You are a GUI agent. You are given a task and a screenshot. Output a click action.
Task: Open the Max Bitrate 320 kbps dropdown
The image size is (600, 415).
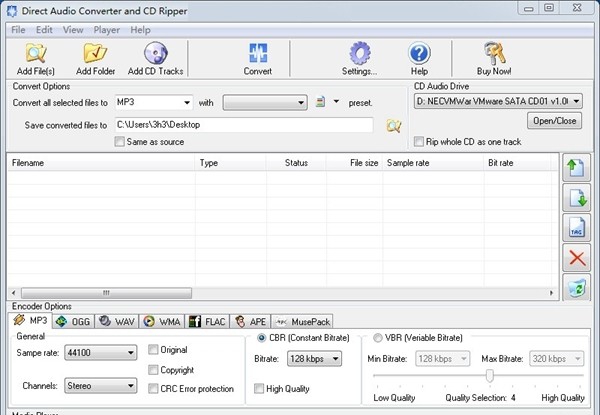[x=557, y=359]
